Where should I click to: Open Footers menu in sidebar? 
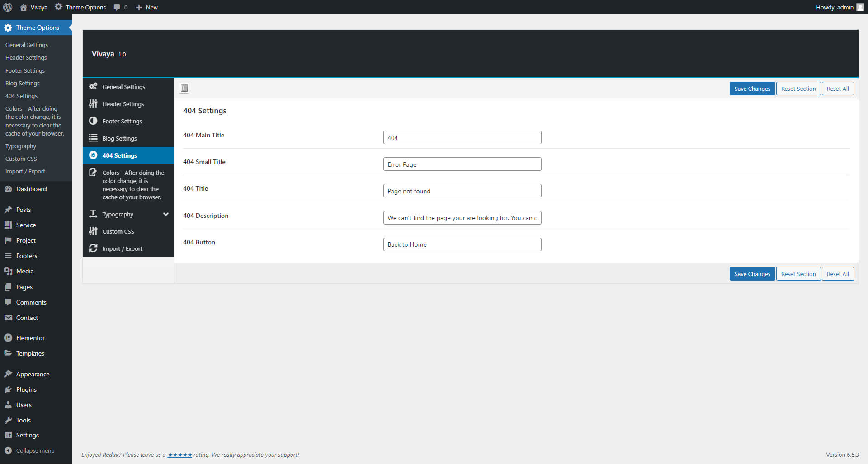[x=36, y=256]
